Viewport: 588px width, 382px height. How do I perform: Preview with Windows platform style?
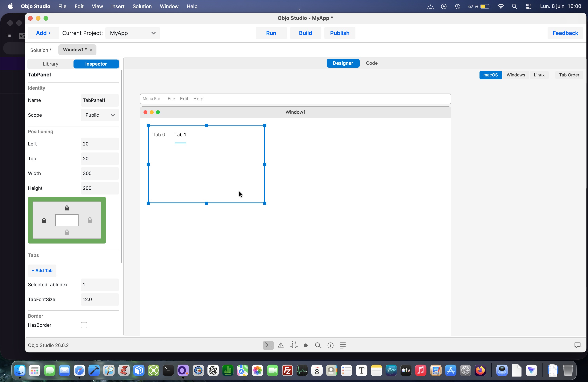point(516,75)
